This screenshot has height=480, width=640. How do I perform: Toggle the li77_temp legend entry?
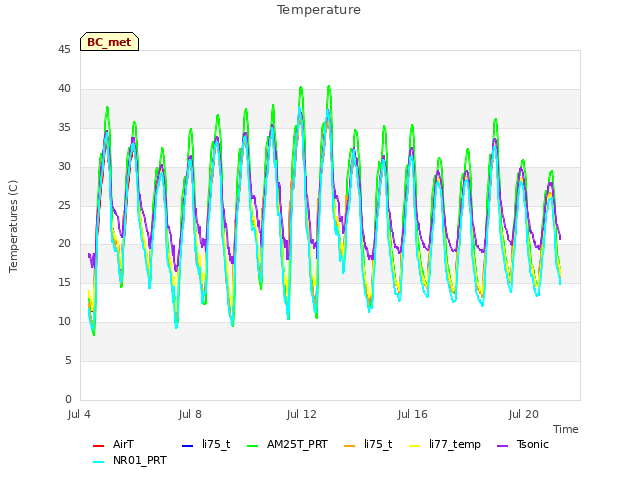click(x=455, y=444)
